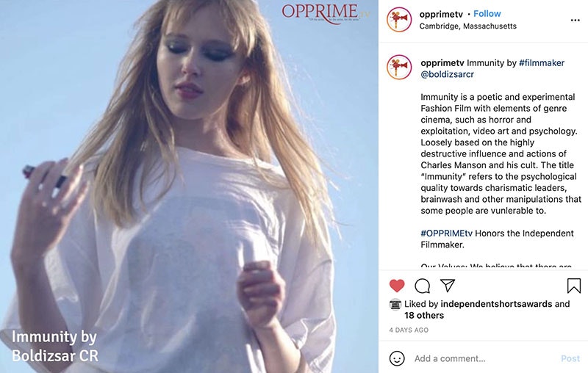Screen dimensions: 588x373
Task: Unlike the post via the red heart icon
Action: (x=397, y=286)
